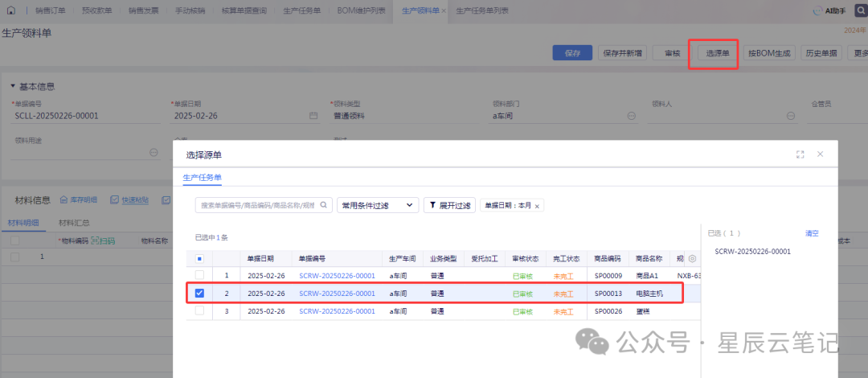Close the 选择源单 dialog
The image size is (868, 378).
821,154
